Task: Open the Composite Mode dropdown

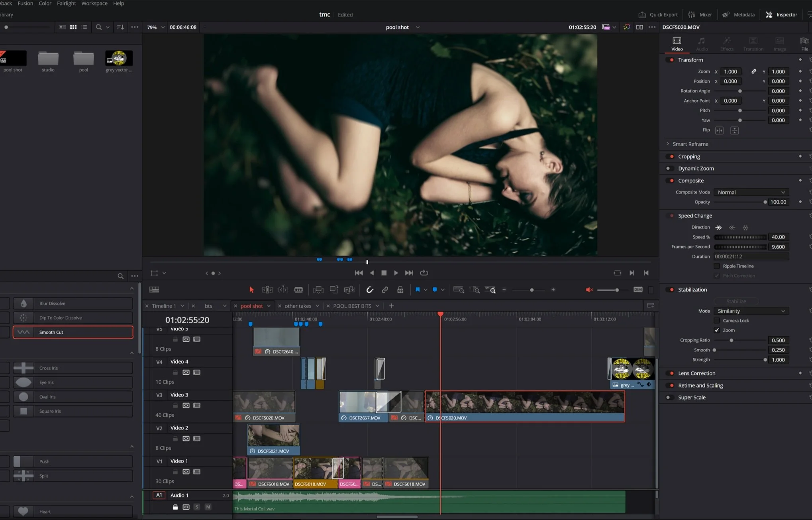Action: coord(751,192)
